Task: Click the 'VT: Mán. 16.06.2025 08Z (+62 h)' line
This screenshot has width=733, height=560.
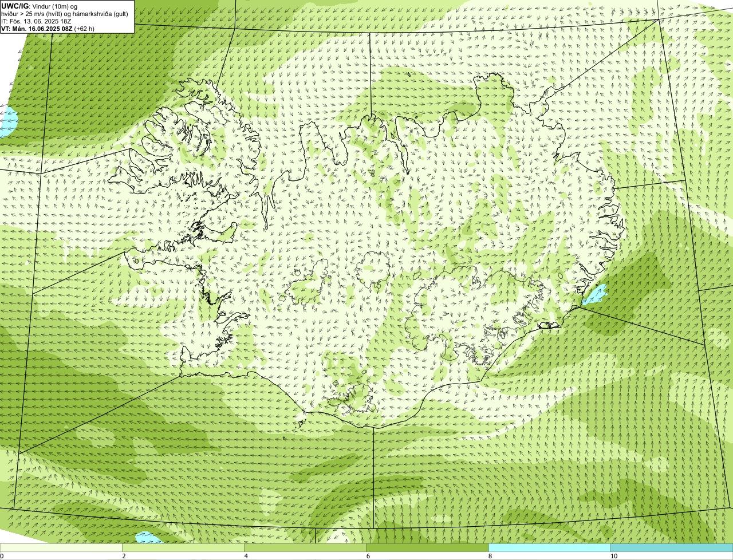Action: [48, 28]
